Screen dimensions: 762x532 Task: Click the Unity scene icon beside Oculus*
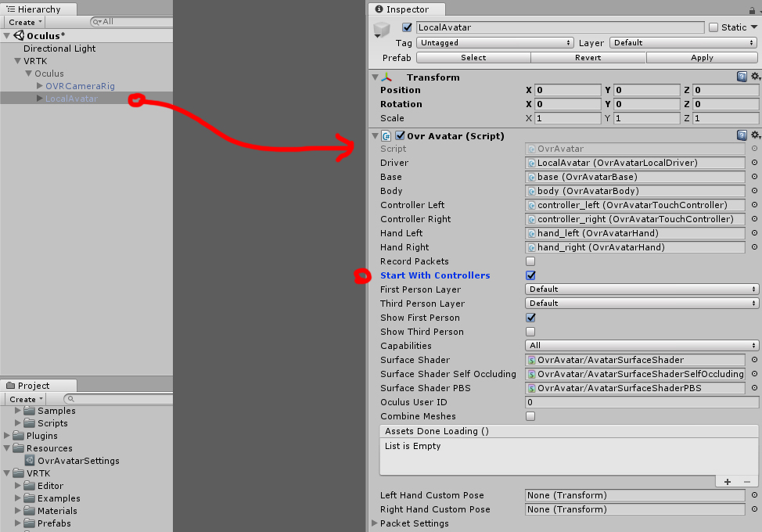(x=19, y=35)
